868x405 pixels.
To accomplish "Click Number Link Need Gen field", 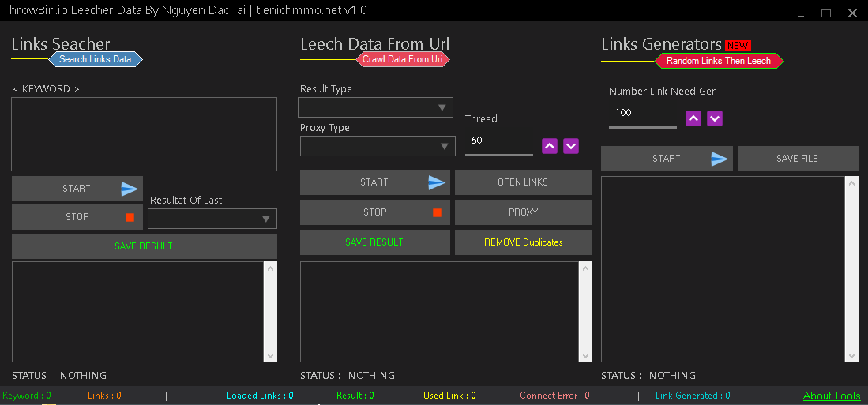I will [643, 114].
